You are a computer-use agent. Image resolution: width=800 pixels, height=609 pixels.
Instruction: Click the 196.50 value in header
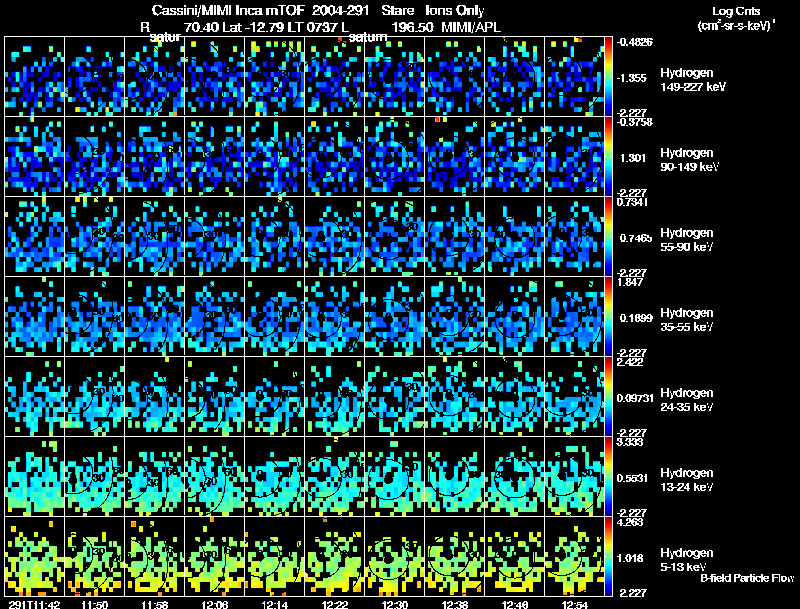(x=411, y=27)
